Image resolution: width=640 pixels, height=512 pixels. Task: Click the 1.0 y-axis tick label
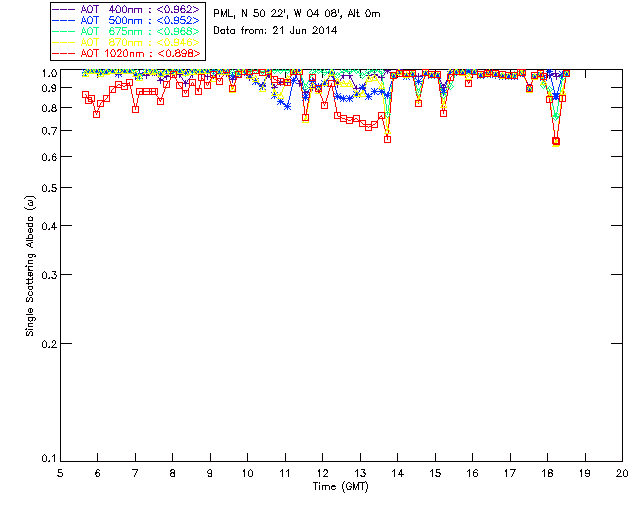[49, 73]
